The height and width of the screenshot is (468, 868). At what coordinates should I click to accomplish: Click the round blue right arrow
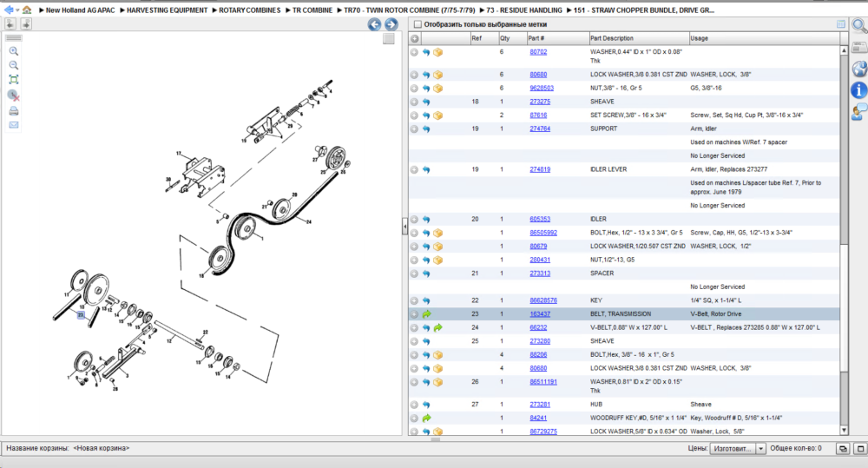[x=391, y=24]
